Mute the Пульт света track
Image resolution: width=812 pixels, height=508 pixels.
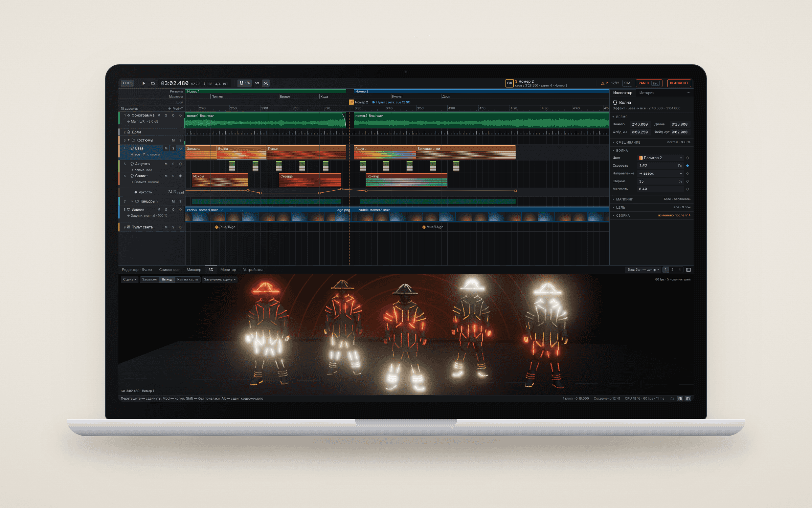[x=166, y=227]
